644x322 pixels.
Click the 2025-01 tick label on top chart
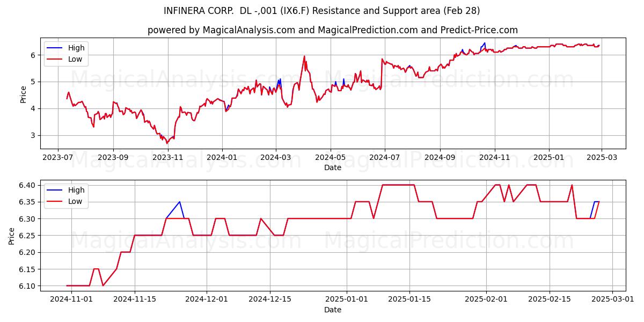coord(548,158)
